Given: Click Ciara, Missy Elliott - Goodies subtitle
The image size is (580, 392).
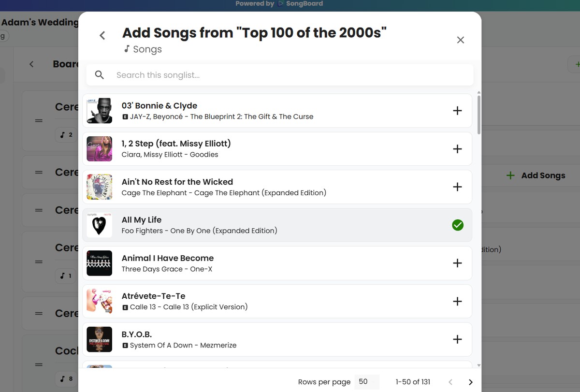Looking at the screenshot, I should [x=170, y=155].
